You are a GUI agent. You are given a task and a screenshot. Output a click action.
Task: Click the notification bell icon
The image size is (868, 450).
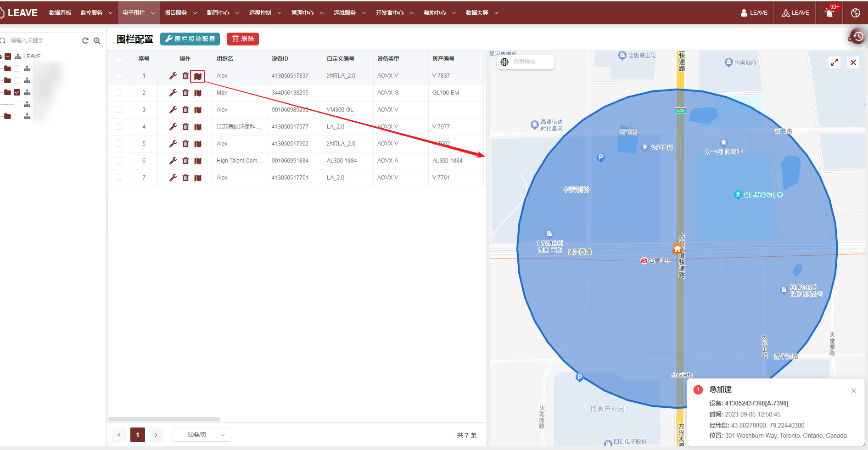click(x=829, y=13)
